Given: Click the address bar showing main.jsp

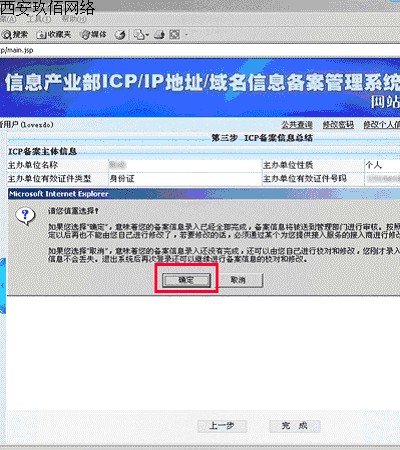Looking at the screenshot, I should pos(200,50).
